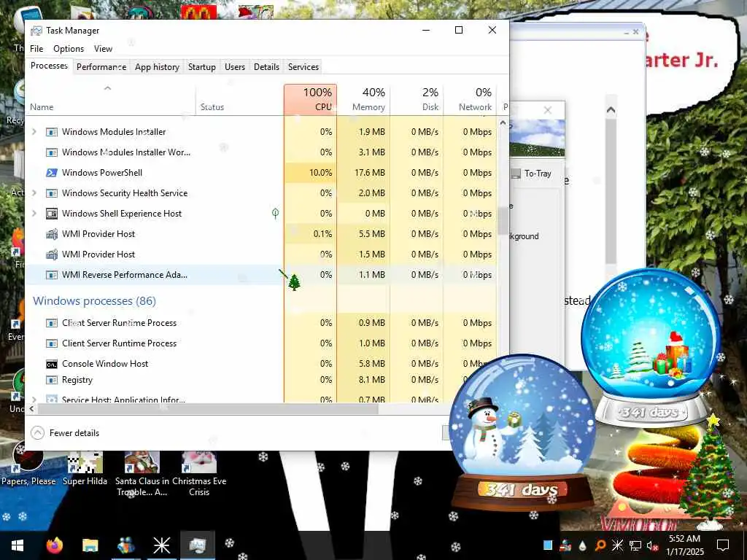Open the Windows Start menu
747x560 pixels.
(x=18, y=545)
